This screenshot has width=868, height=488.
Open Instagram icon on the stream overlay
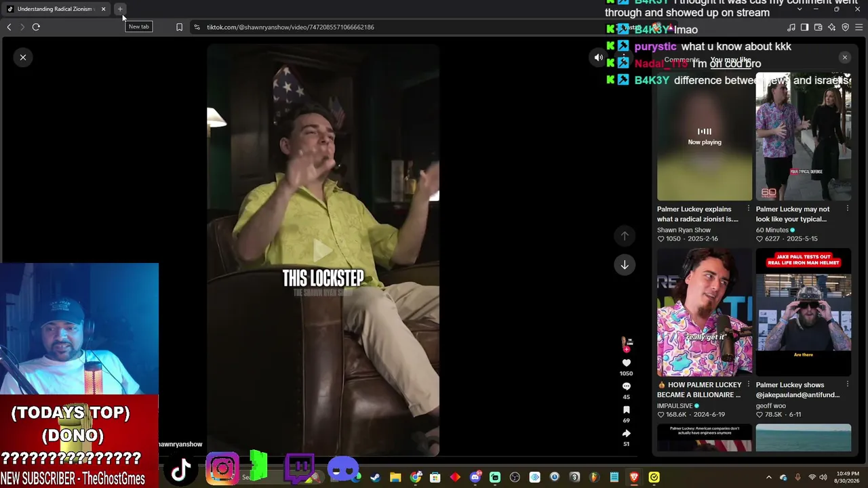(x=222, y=468)
